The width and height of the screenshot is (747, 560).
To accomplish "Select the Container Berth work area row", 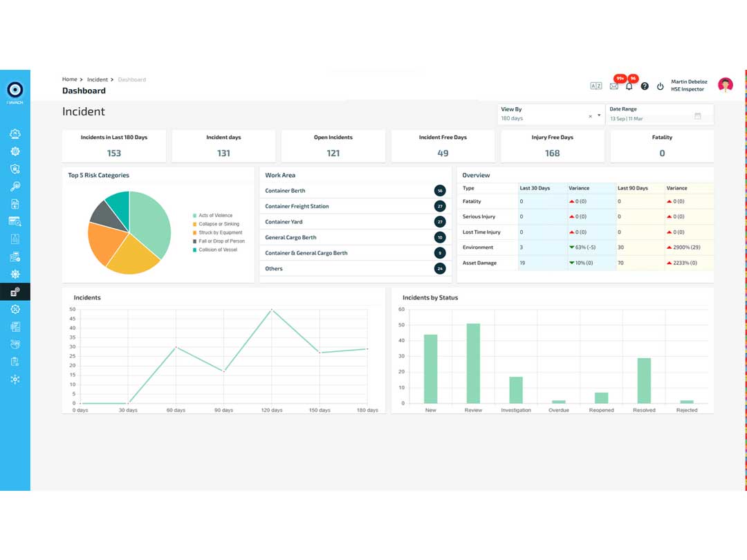I will pyautogui.click(x=356, y=191).
